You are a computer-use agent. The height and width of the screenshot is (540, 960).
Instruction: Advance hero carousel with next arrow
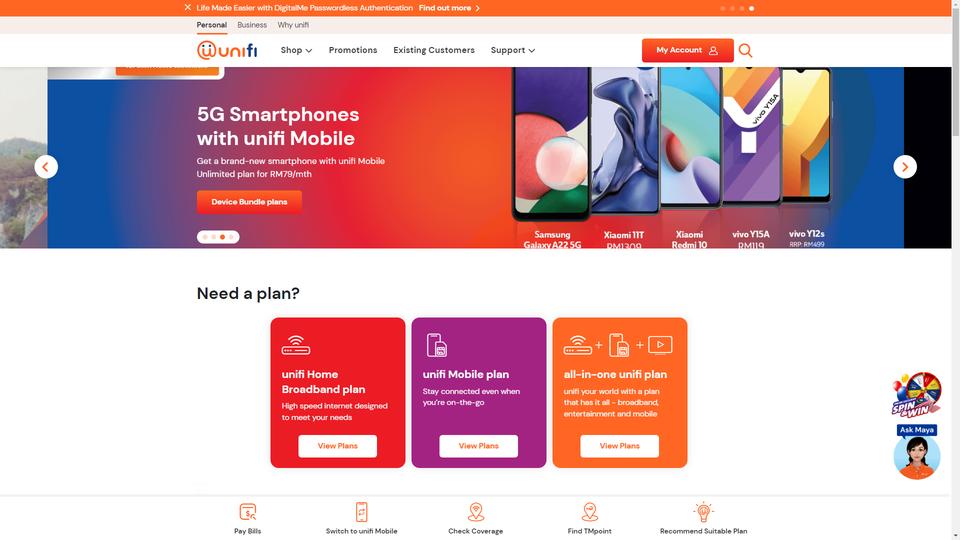click(x=905, y=167)
